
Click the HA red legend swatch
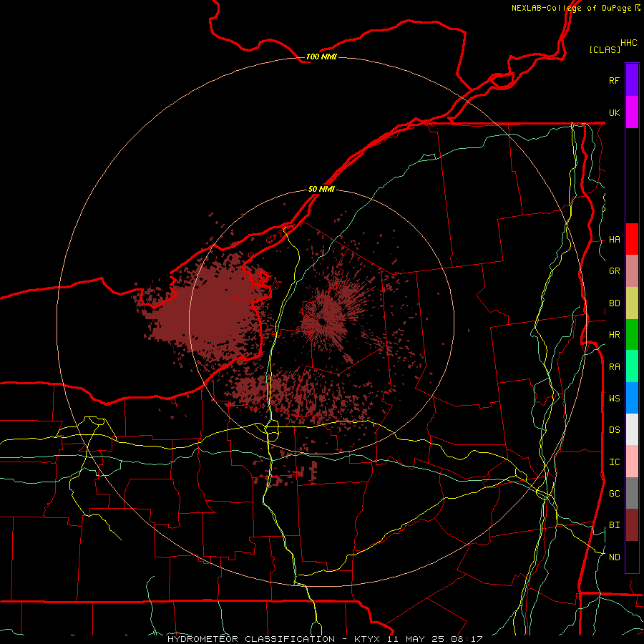click(632, 239)
